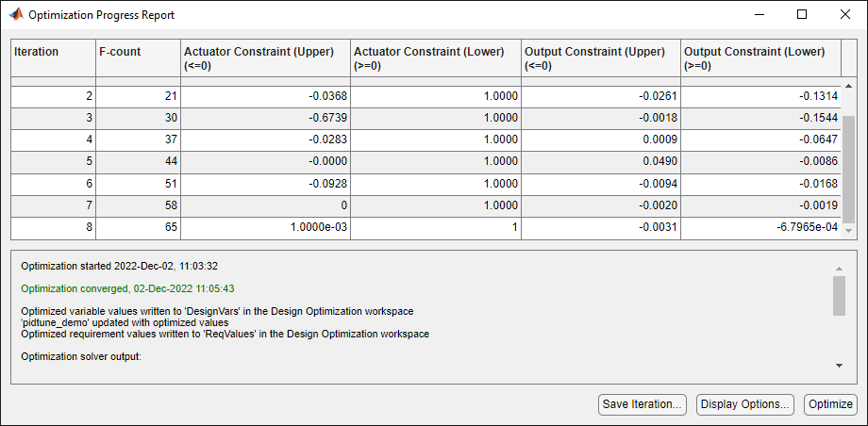868x426 pixels.
Task: Click Actuator Constraint (Upper) column header
Action: [266, 57]
